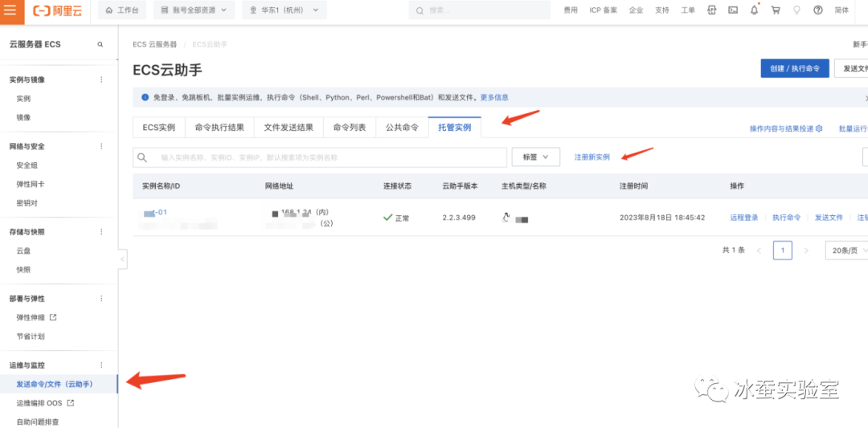The image size is (868, 428).
Task: Click the lightbulb icon
Action: [x=796, y=10]
